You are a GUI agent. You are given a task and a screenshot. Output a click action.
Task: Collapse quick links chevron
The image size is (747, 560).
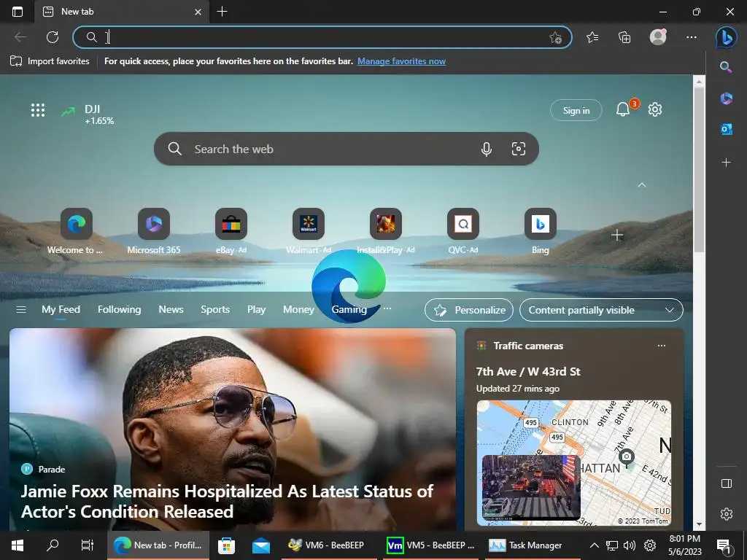pyautogui.click(x=642, y=184)
